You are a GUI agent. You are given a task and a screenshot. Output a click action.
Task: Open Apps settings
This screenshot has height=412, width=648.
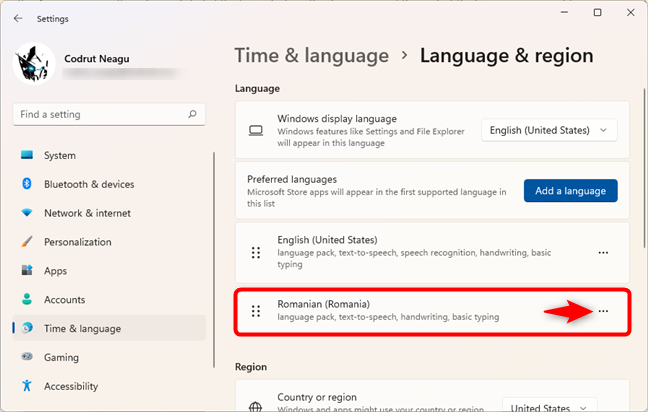coord(110,271)
